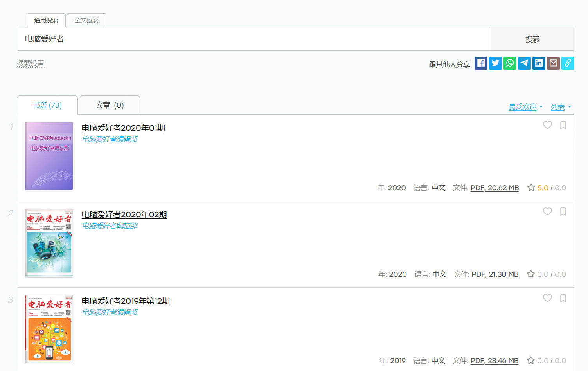This screenshot has width=588, height=371.
Task: Switch to the 全文检索 tab
Action: click(86, 20)
